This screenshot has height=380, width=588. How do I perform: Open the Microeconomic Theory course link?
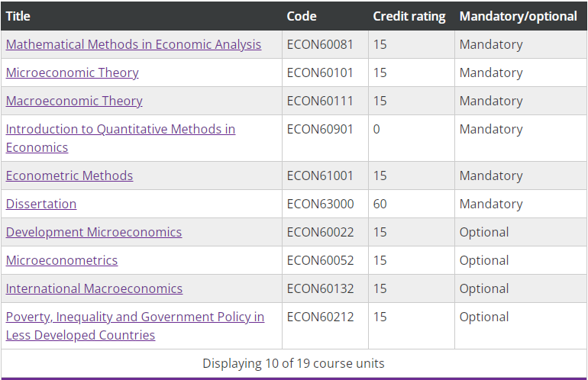[73, 72]
